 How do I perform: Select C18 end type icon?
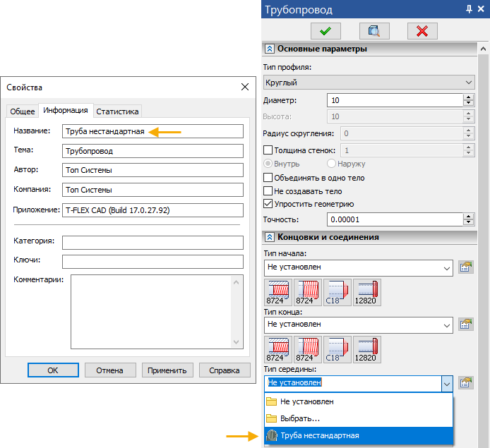tap(337, 349)
